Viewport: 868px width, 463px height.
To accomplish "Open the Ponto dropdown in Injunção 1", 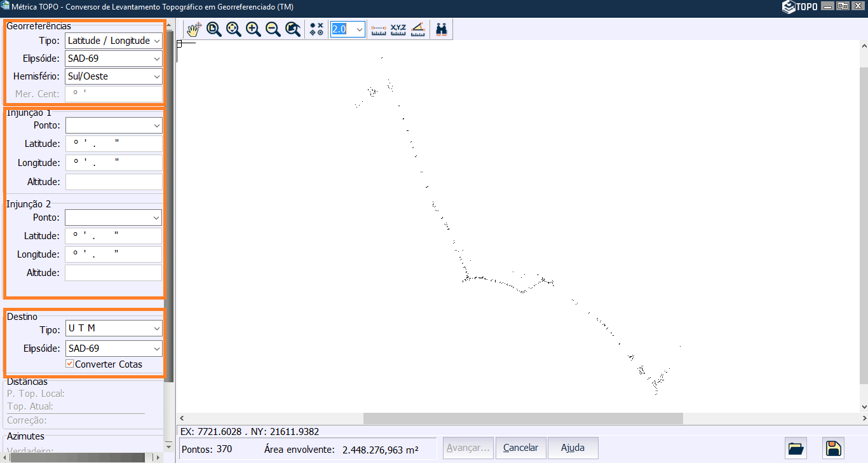I will pyautogui.click(x=158, y=125).
